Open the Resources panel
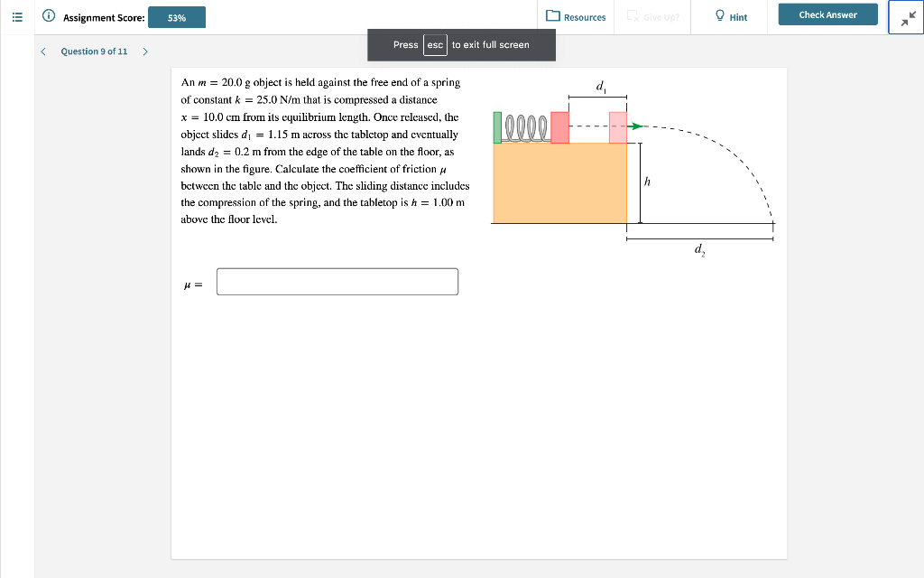The width and height of the screenshot is (924, 578). click(577, 16)
